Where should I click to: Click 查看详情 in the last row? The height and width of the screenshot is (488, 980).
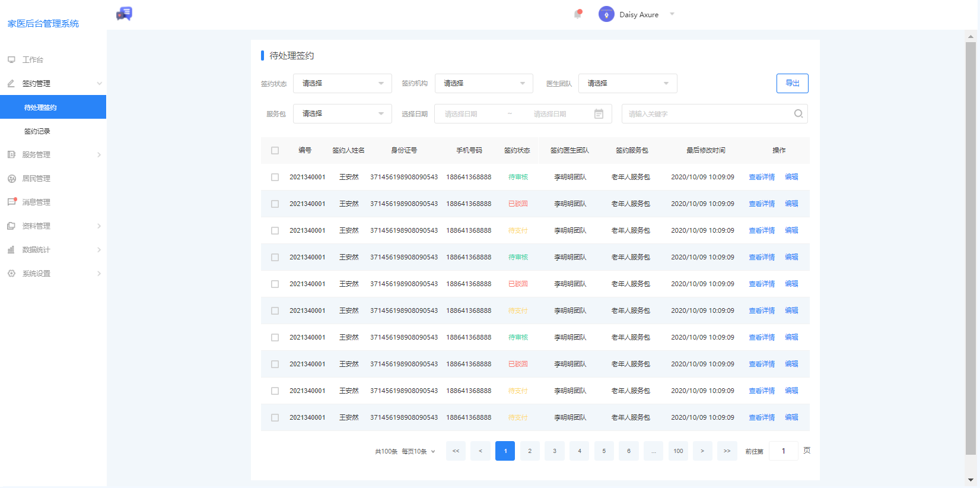click(762, 417)
